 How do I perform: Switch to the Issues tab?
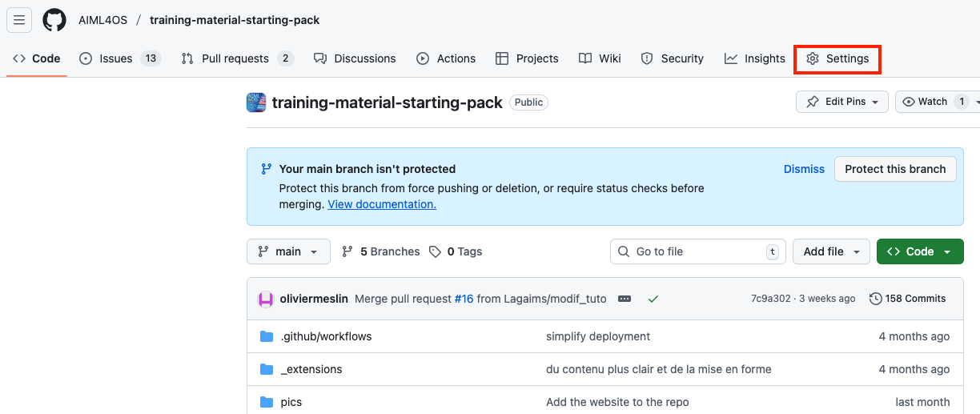coord(120,58)
